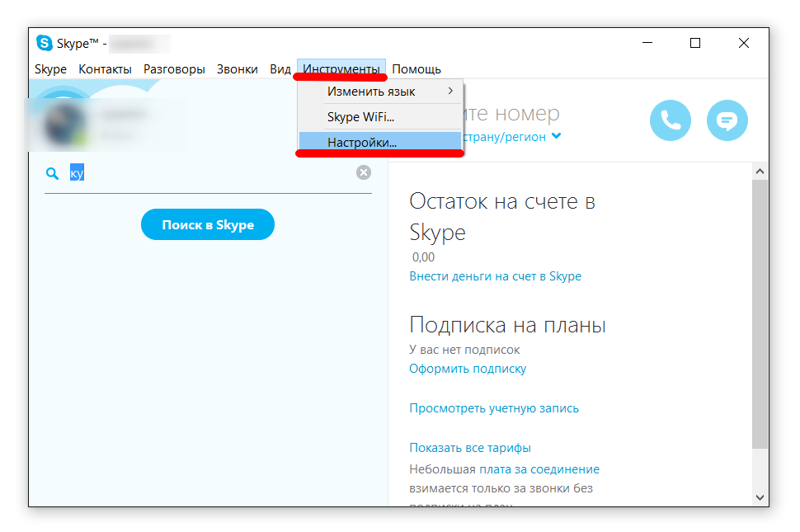Open the Звонки menu
Screen dimensions: 800x532
pos(237,69)
